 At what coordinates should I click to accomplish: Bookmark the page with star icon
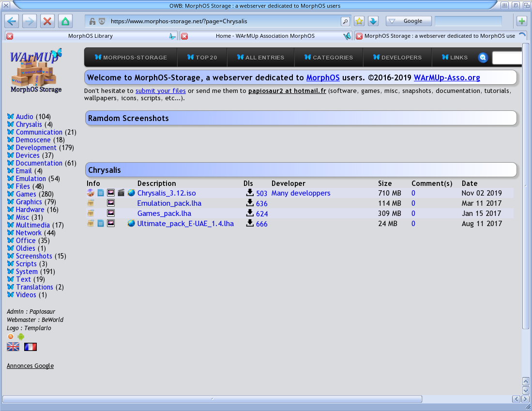359,21
